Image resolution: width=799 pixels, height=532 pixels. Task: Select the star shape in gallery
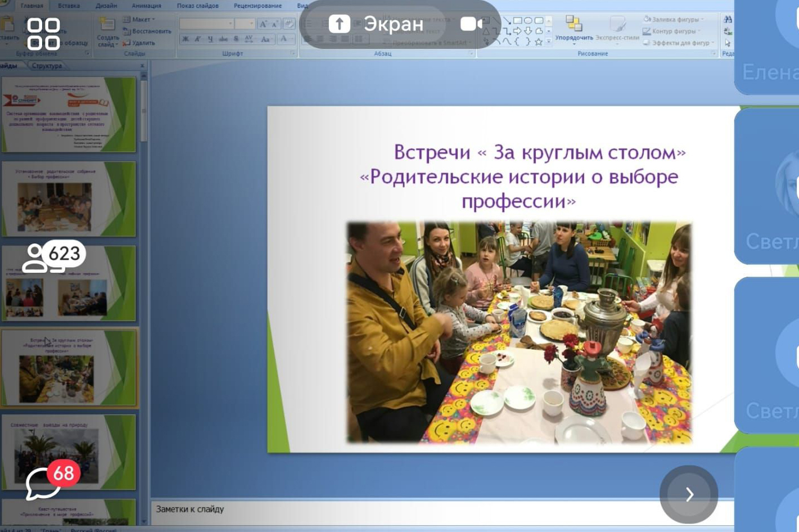539,42
